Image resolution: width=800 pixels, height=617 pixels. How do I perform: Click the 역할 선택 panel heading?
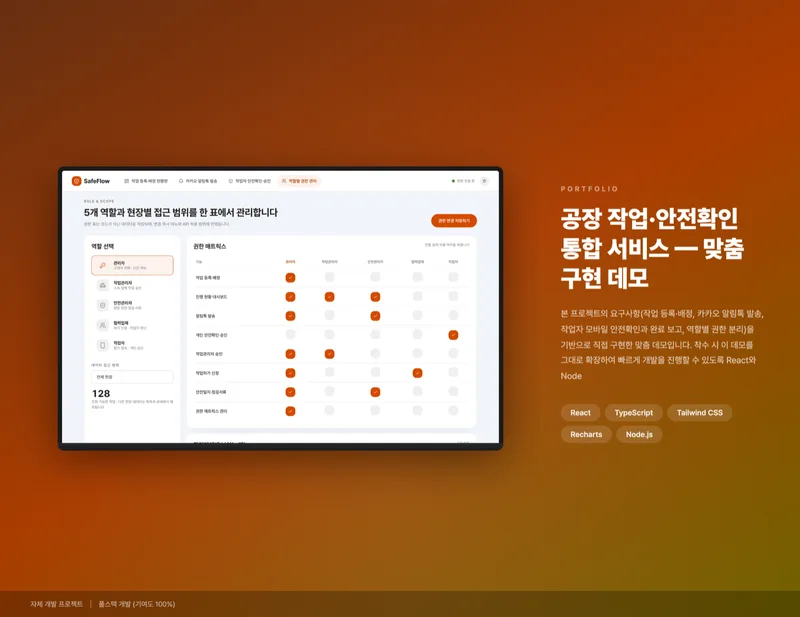coord(103,246)
